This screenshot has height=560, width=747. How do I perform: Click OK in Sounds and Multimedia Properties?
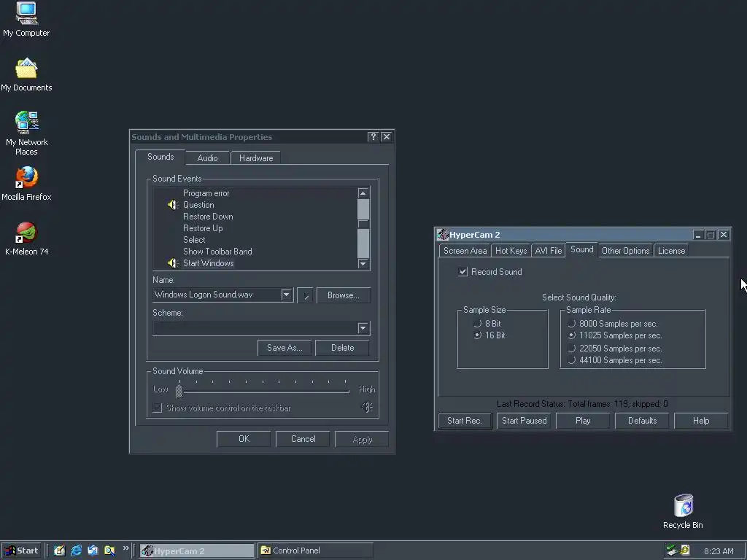click(x=244, y=439)
